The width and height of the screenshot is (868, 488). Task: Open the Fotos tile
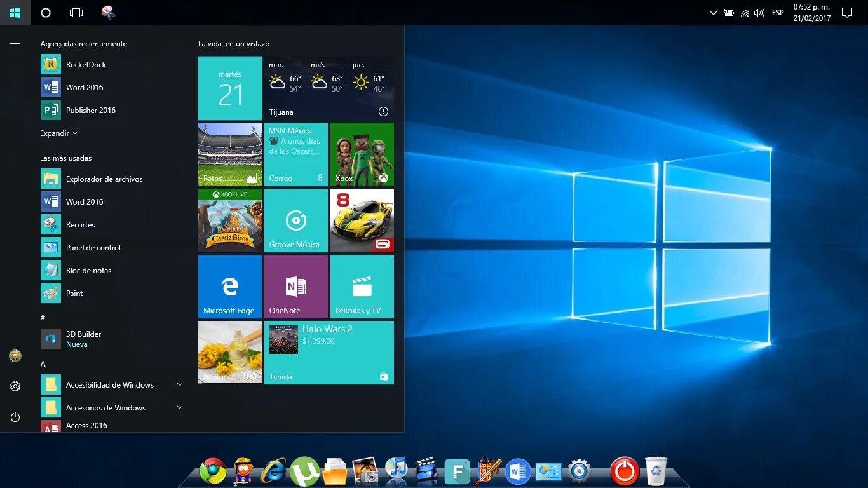[x=230, y=154]
